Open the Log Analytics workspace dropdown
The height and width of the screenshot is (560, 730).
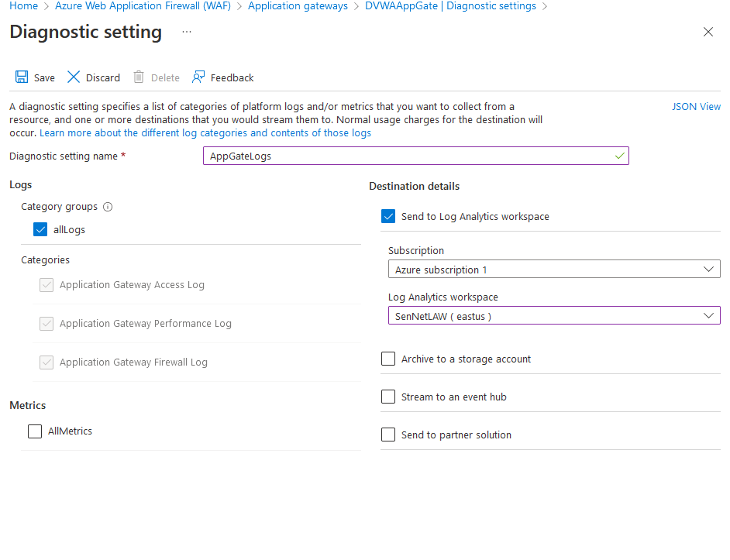click(553, 316)
